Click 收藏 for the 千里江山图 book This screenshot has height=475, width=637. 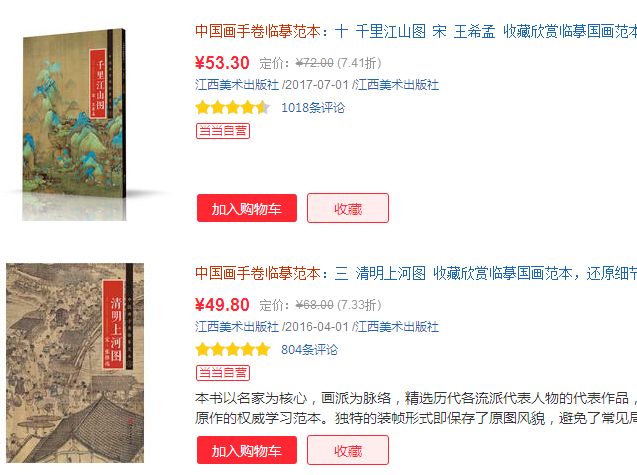pyautogui.click(x=348, y=208)
